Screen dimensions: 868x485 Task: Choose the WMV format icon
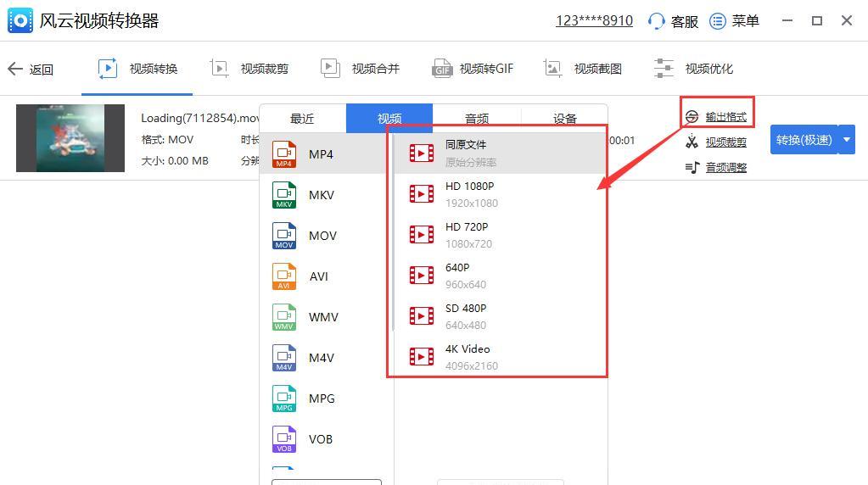tap(284, 317)
